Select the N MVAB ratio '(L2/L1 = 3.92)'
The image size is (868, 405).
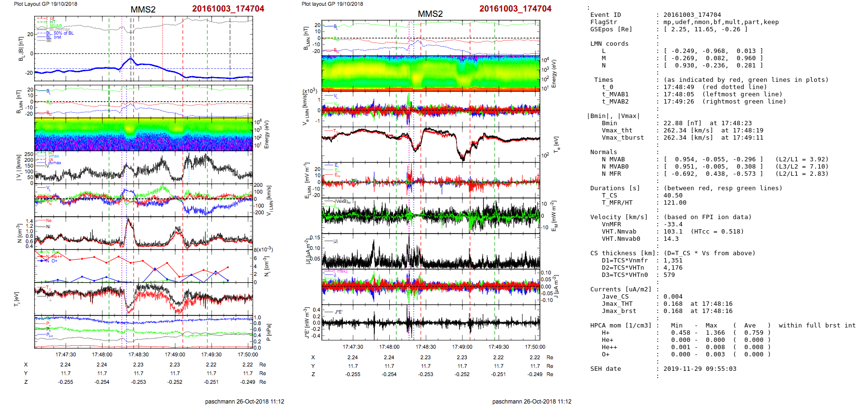point(802,159)
